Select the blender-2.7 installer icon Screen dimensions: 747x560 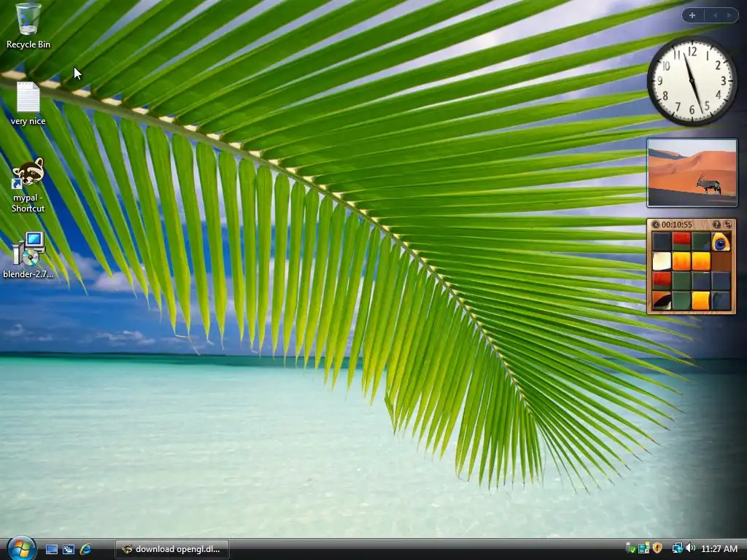coord(28,254)
